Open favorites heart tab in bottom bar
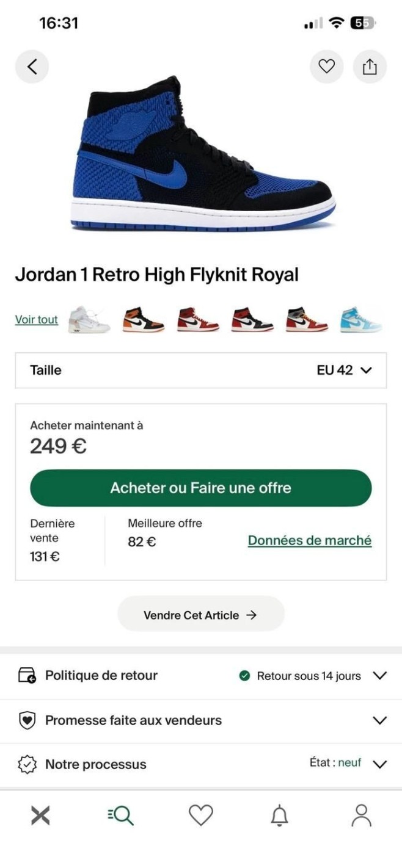Viewport: 402px width, 868px height. click(200, 815)
